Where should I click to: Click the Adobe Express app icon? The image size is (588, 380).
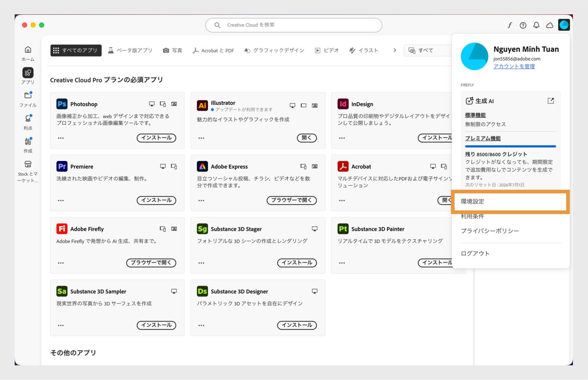click(202, 166)
